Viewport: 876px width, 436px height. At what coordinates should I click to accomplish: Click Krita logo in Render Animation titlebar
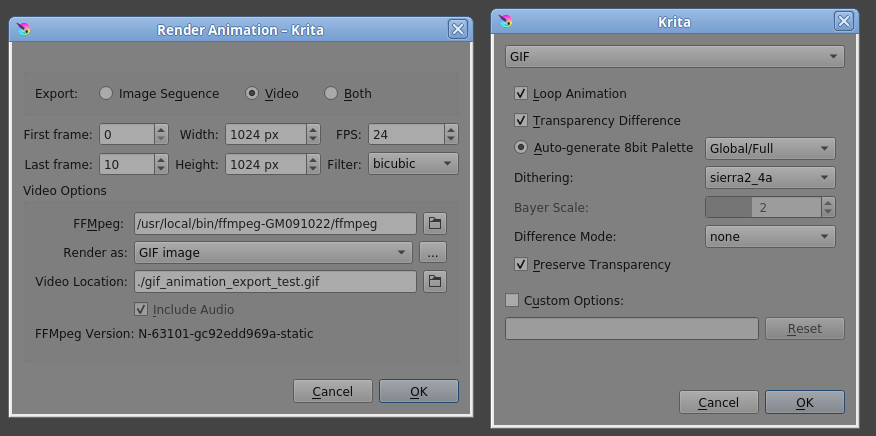click(25, 29)
